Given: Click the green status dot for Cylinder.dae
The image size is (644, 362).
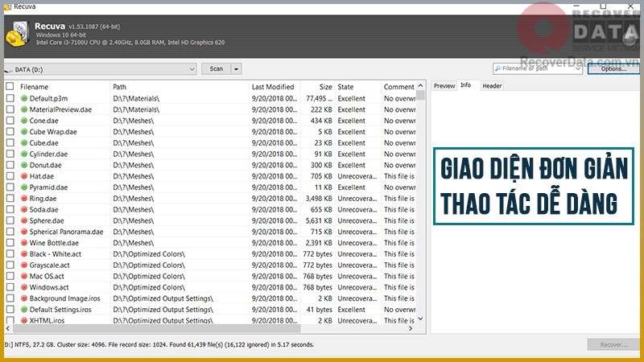Looking at the screenshot, I should pos(24,154).
